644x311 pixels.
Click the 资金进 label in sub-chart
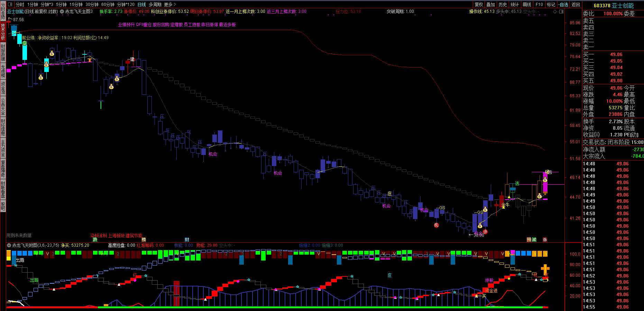pos(491,291)
